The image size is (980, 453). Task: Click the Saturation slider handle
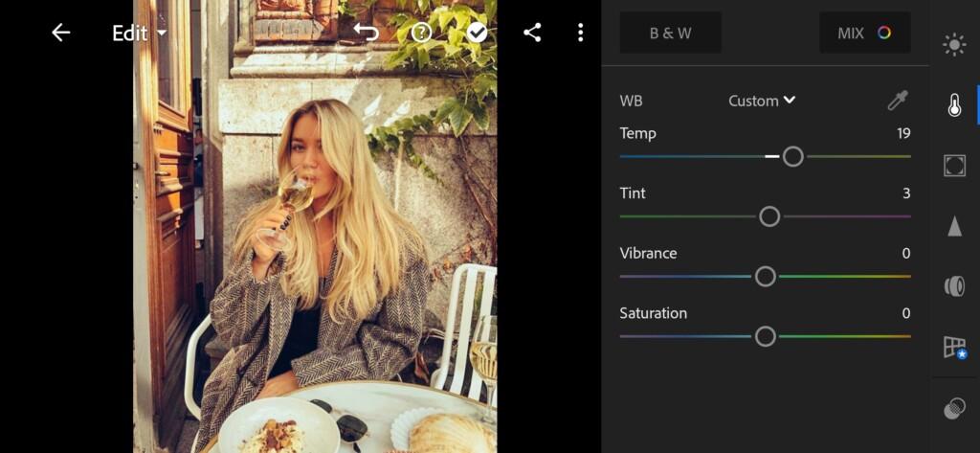click(x=765, y=336)
